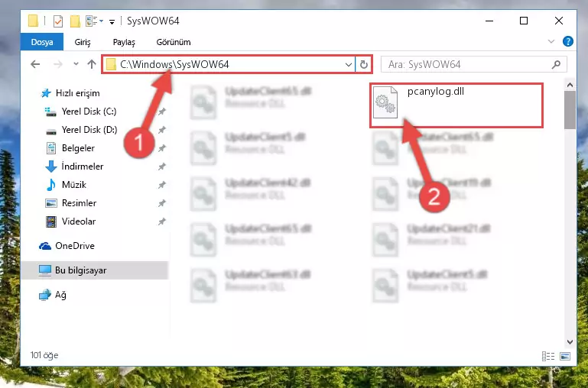This screenshot has width=588, height=388.
Task: Open Videolar folder in sidebar
Action: click(x=70, y=221)
